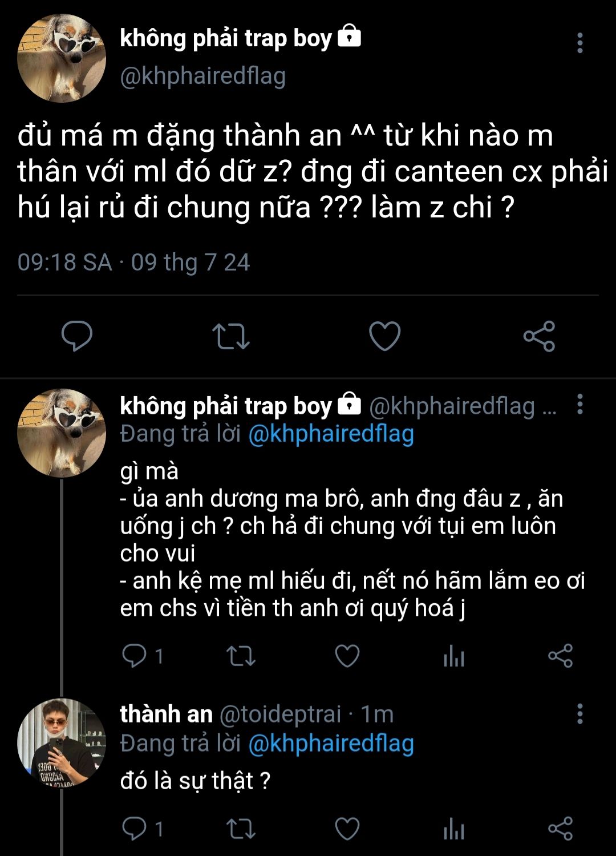Like the 'gì mà' thread reply
This screenshot has width=616, height=856.
(347, 656)
